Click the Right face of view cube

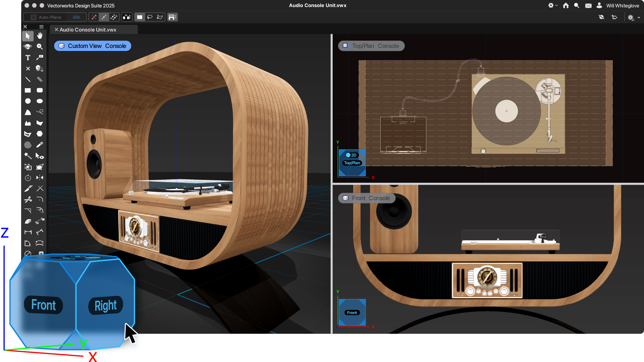coord(106,305)
